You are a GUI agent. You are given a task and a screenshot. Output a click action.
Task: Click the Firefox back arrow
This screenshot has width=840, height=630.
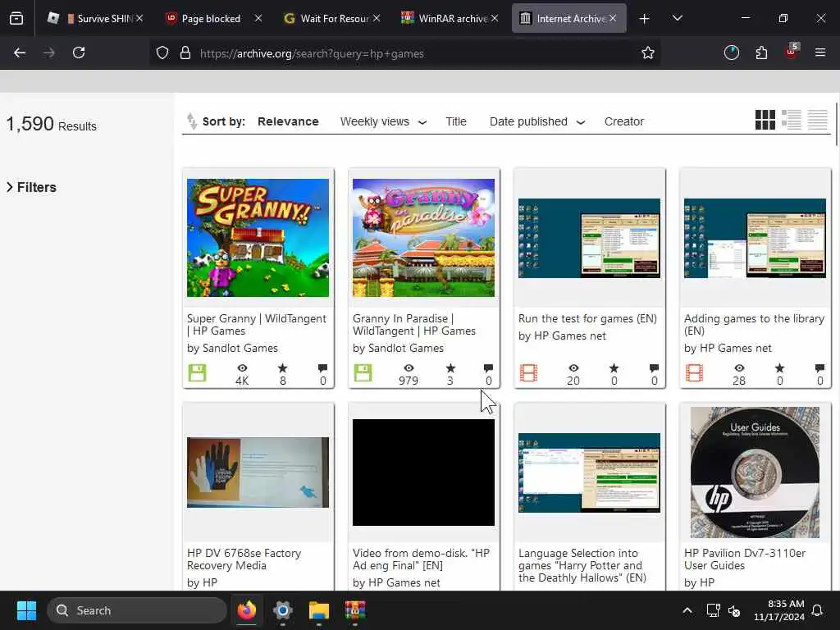(x=20, y=52)
